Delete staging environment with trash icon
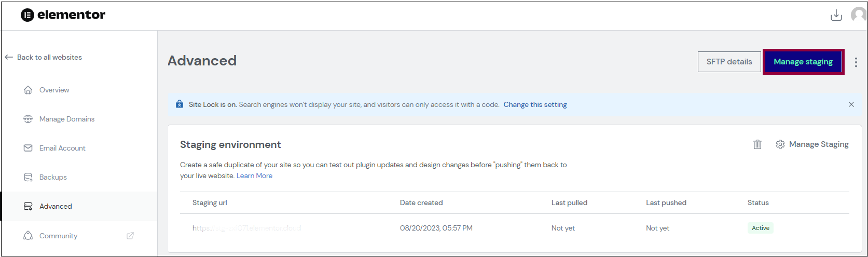Image resolution: width=868 pixels, height=257 pixels. pyautogui.click(x=757, y=144)
